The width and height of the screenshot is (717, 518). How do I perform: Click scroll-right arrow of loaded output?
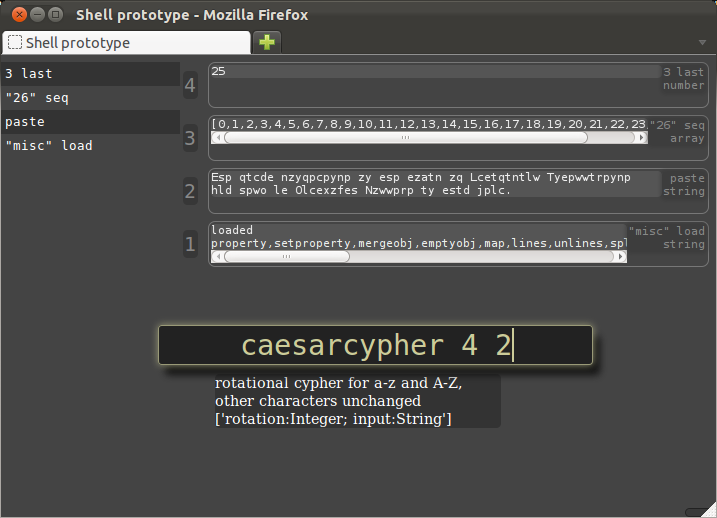tap(621, 256)
